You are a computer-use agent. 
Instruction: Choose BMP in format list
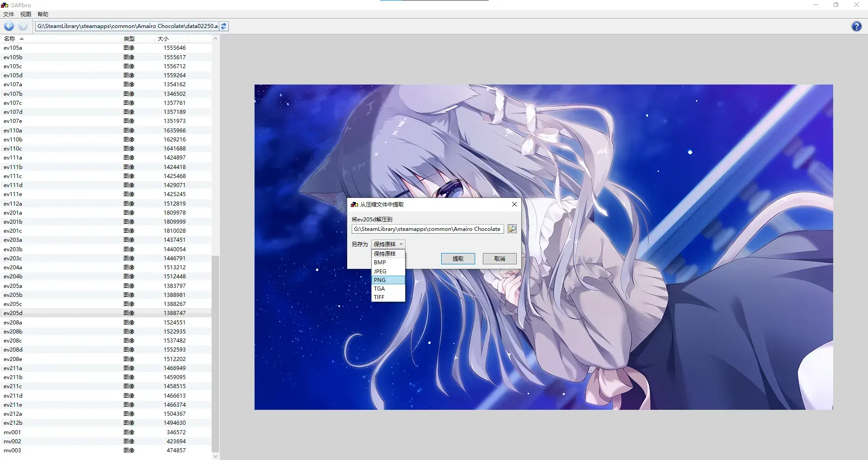point(388,262)
